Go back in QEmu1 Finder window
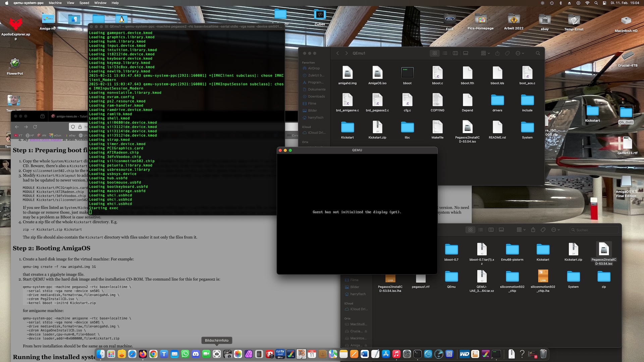The image size is (644, 362). point(338,53)
